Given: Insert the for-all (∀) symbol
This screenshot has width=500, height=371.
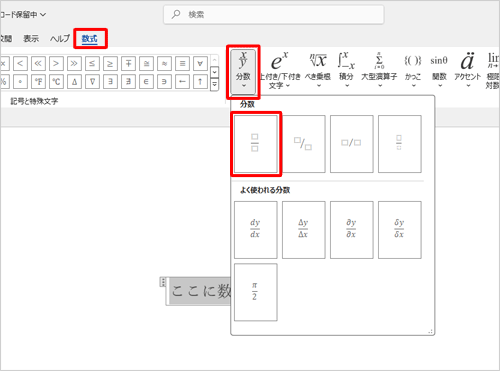Looking at the screenshot, I should click(x=200, y=63).
